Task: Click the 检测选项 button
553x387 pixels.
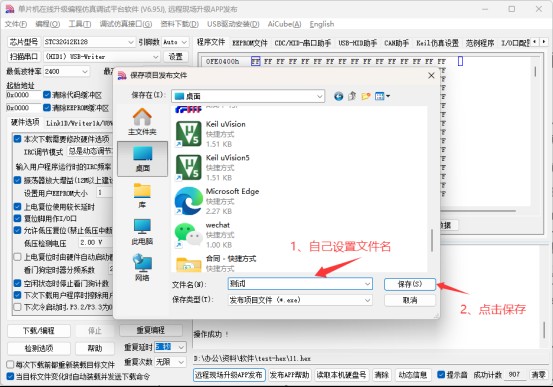Action: 39,349
